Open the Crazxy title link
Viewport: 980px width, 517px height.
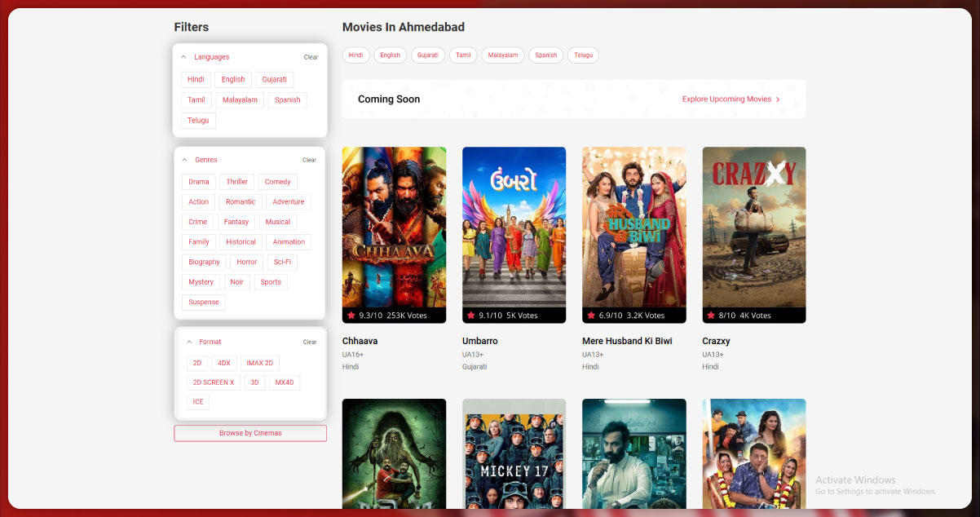pos(716,341)
